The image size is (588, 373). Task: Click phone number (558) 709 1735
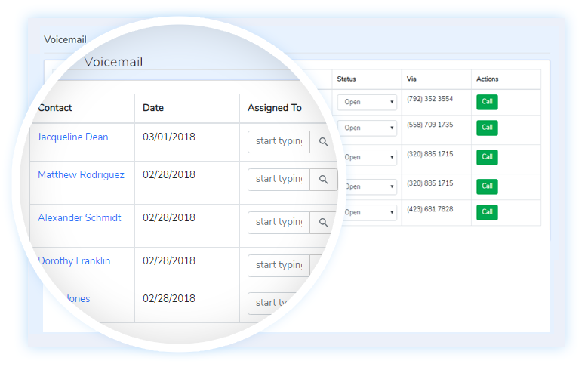[429, 125]
